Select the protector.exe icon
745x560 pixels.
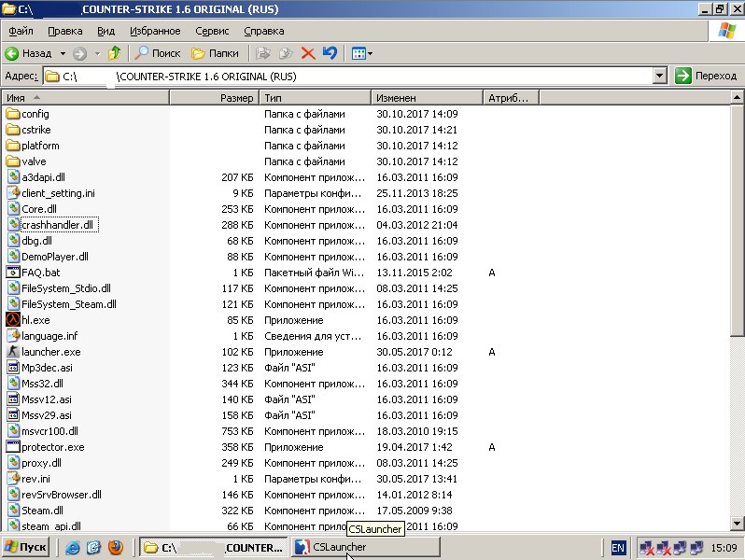pos(13,447)
